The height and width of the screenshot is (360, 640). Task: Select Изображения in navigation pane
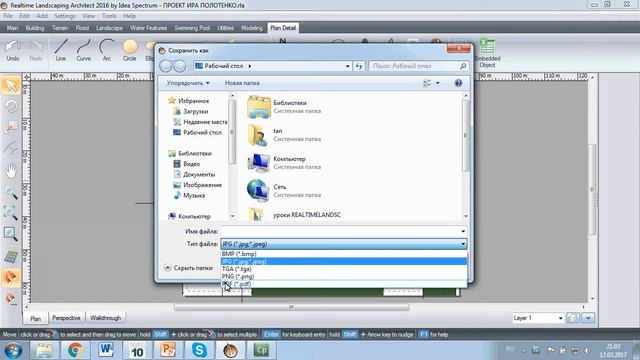(x=198, y=185)
